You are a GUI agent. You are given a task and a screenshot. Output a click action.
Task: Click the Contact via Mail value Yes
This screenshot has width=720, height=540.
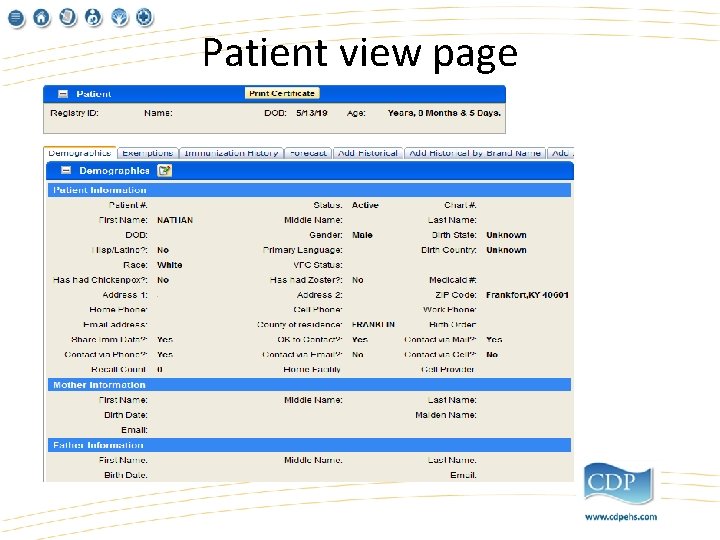tap(494, 340)
